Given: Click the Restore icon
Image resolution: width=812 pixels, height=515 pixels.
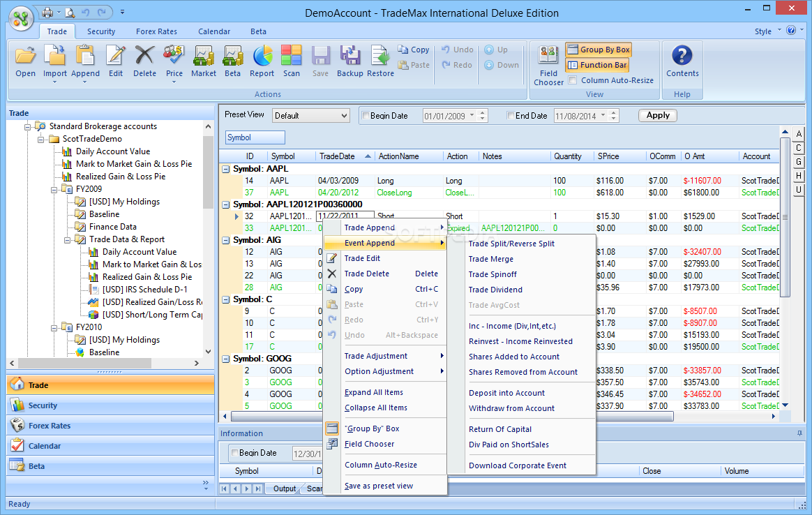Looking at the screenshot, I should [380, 55].
